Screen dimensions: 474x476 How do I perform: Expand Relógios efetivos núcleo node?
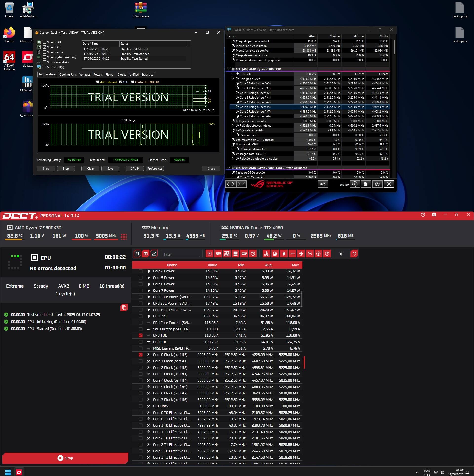[x=233, y=125]
